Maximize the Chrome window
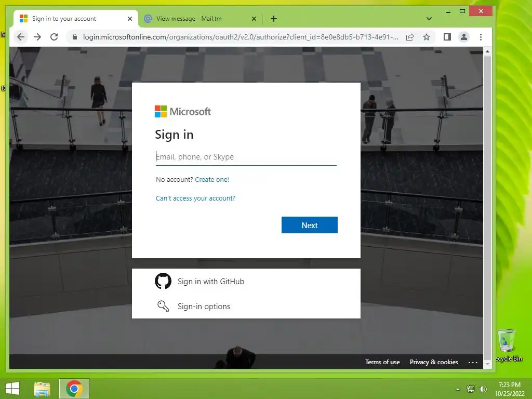 point(462,11)
